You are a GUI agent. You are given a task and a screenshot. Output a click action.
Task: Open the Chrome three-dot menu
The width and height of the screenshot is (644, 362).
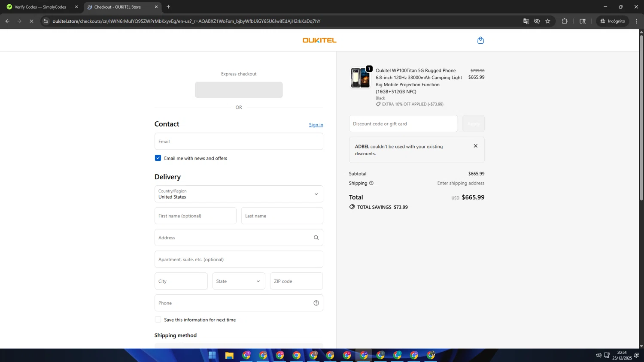(x=637, y=21)
